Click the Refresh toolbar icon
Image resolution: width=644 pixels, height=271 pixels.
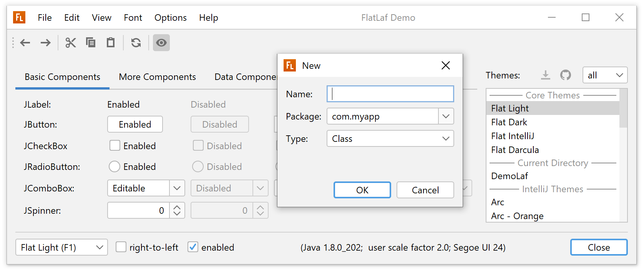point(136,43)
